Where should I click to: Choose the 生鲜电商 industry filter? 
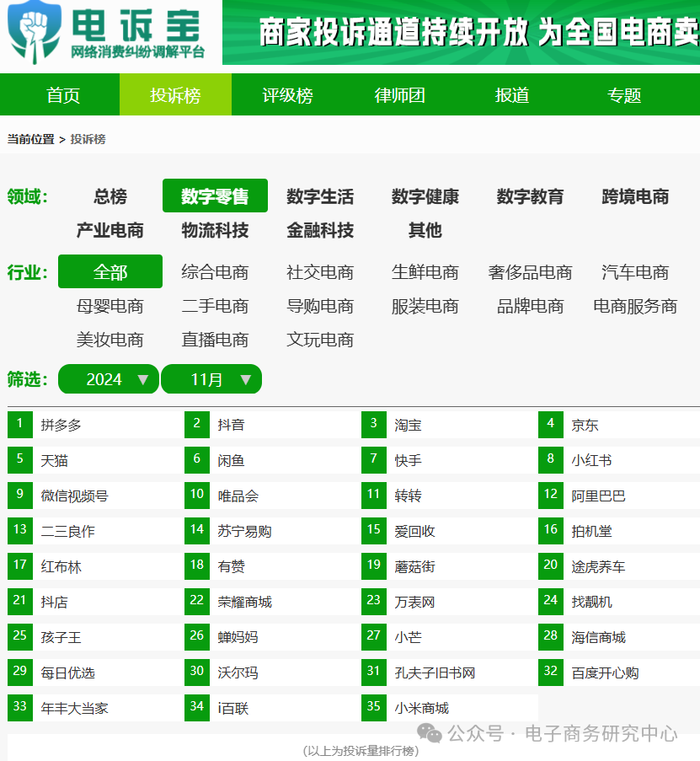(x=425, y=271)
